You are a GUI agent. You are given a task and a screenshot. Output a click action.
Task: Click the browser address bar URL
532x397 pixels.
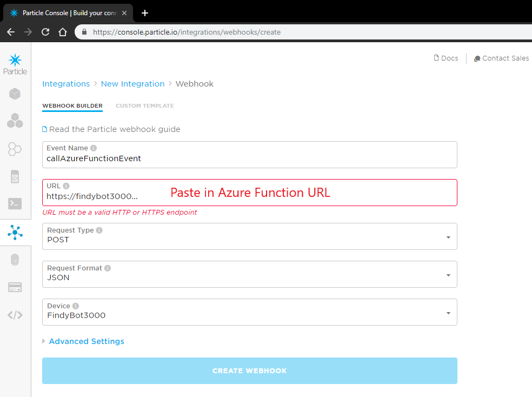click(187, 32)
